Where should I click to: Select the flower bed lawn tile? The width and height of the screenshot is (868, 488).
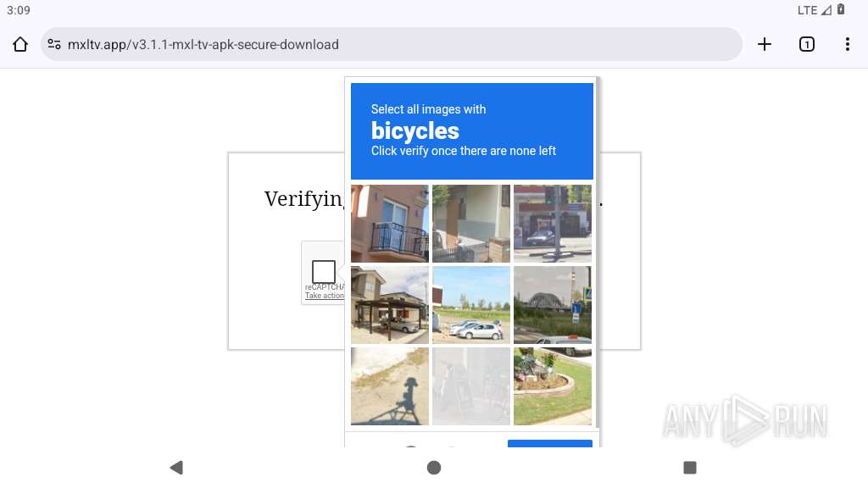(x=553, y=386)
